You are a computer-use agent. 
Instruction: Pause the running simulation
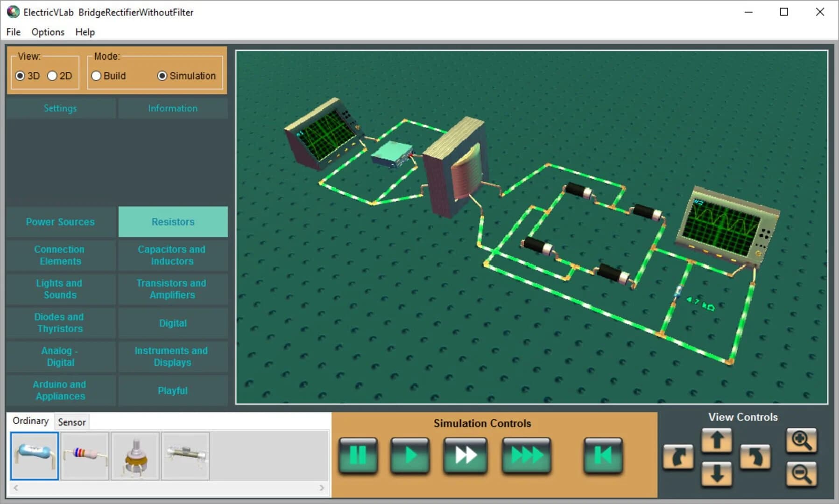tap(358, 456)
